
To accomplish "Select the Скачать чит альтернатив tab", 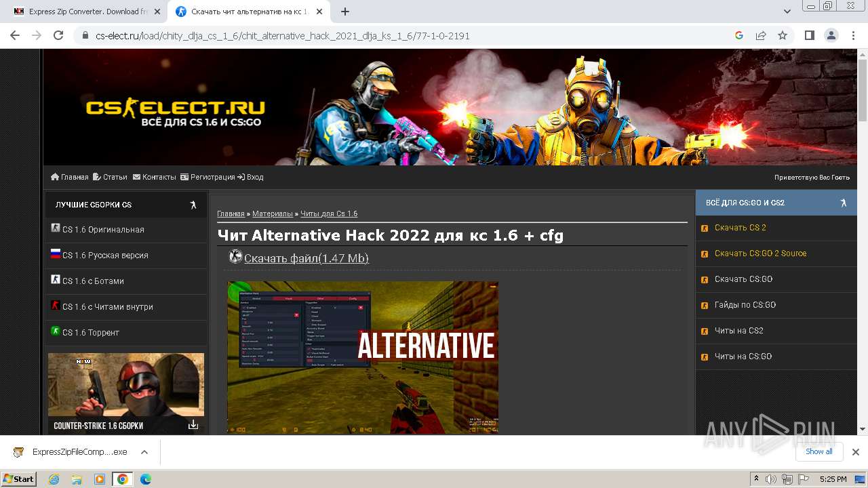I will [249, 12].
